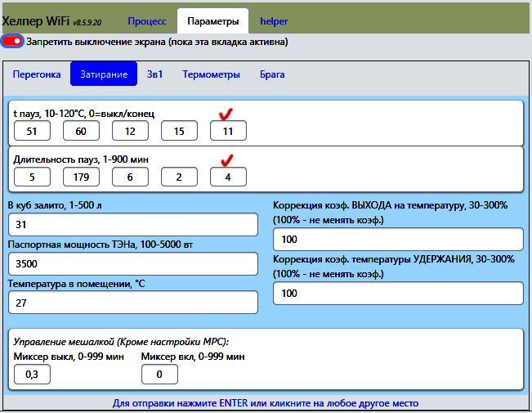Click the output coefficient correction field
This screenshot has width=532, height=413.
(397, 240)
